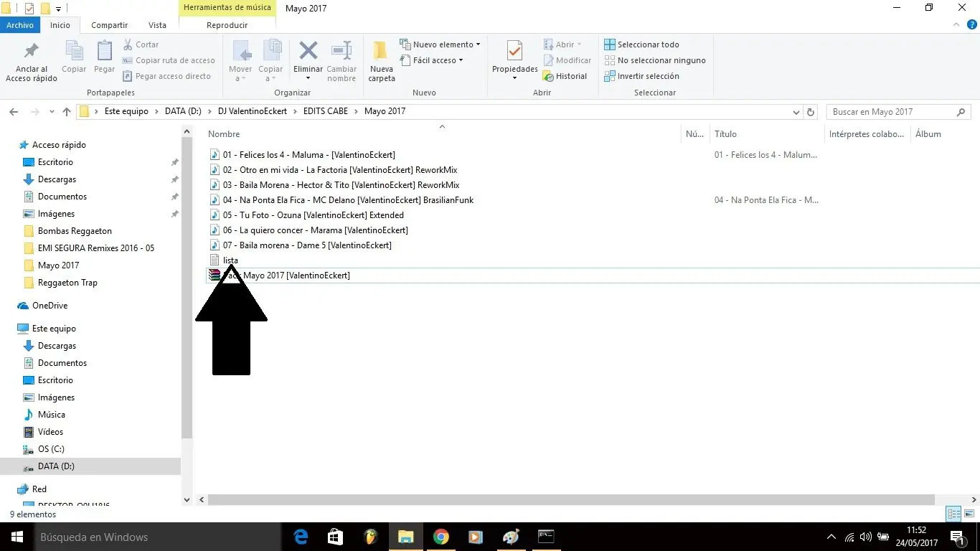Open the Fácil acceso dropdown
980x551 pixels.
click(x=431, y=60)
